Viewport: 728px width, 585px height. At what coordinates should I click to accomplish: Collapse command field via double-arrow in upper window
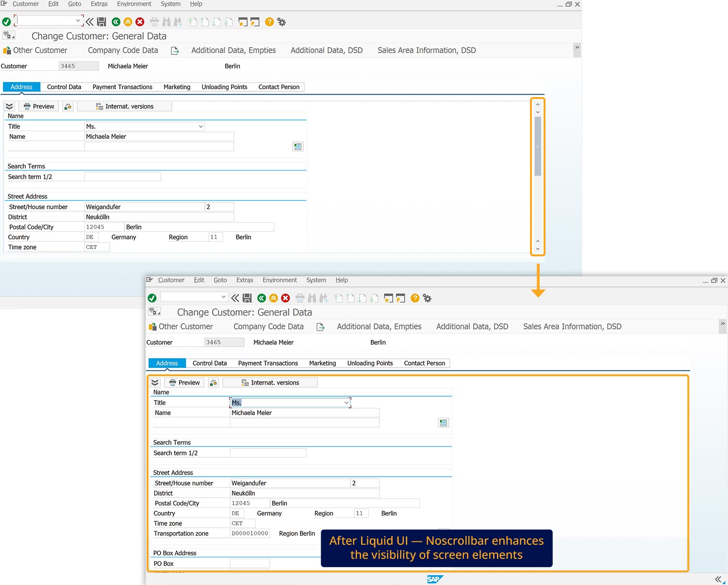[x=90, y=22]
